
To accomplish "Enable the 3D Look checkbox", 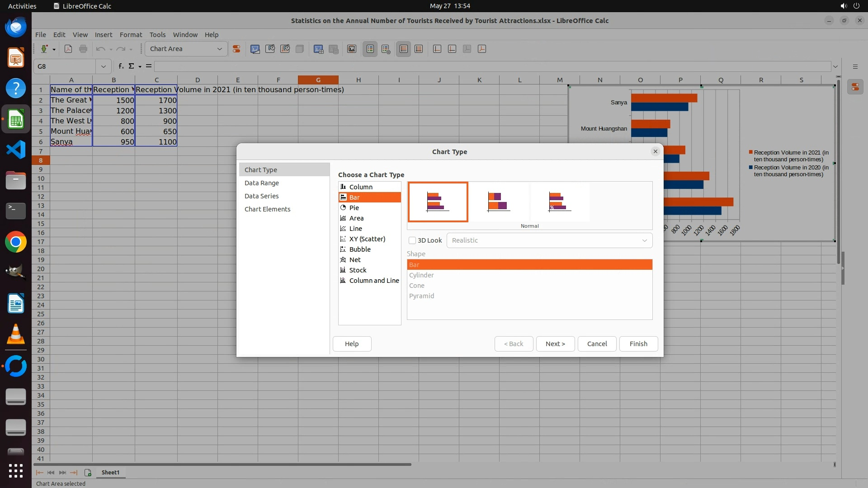I will point(412,240).
